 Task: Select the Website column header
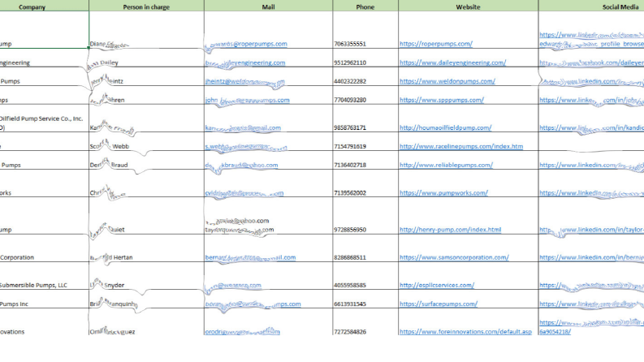(x=468, y=6)
